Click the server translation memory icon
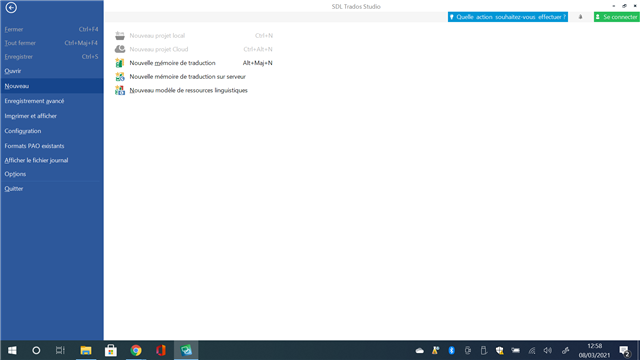The height and width of the screenshot is (360, 640). click(120, 76)
